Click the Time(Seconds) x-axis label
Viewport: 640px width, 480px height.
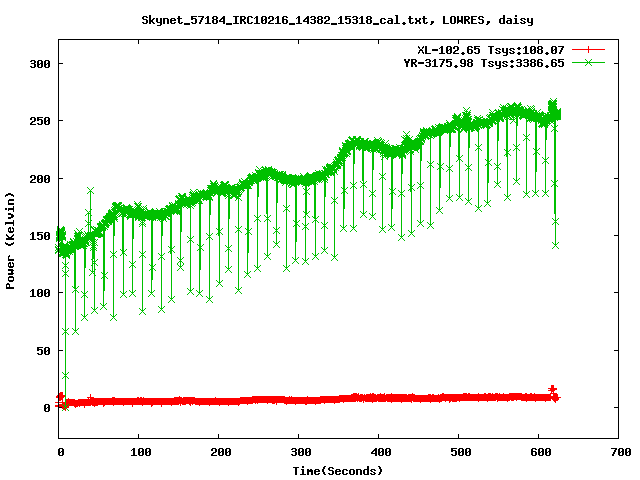tap(338, 471)
